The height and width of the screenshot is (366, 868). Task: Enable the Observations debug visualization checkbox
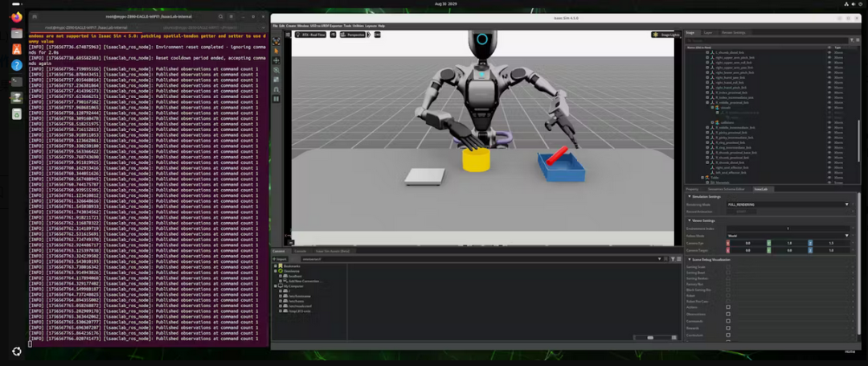[728, 314]
